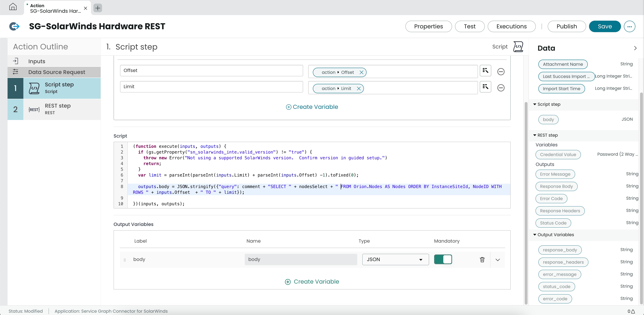Open a new tab with the plus icon

pyautogui.click(x=98, y=8)
